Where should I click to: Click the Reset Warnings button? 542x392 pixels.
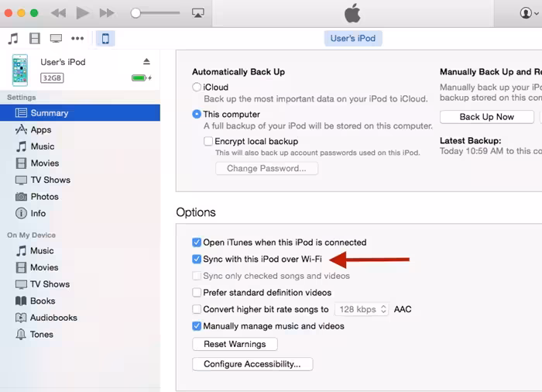click(235, 344)
